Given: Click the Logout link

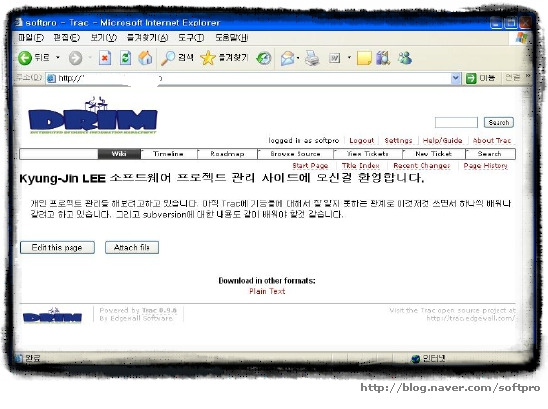Looking at the screenshot, I should [362, 141].
